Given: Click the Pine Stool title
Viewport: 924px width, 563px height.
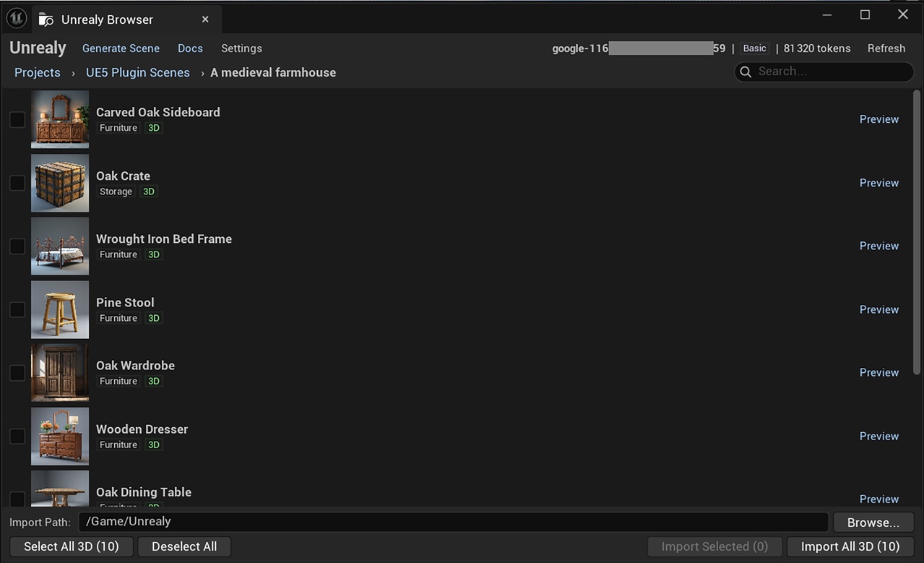Looking at the screenshot, I should click(125, 302).
